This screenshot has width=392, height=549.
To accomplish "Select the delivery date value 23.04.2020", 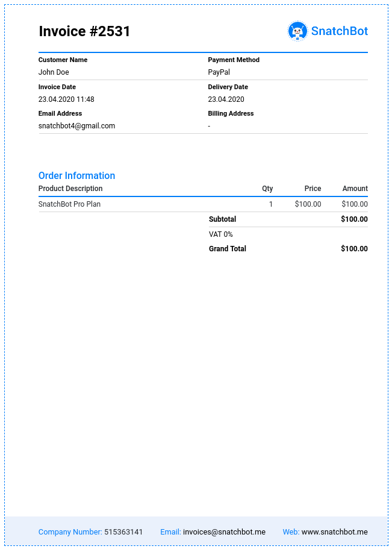I will (226, 99).
